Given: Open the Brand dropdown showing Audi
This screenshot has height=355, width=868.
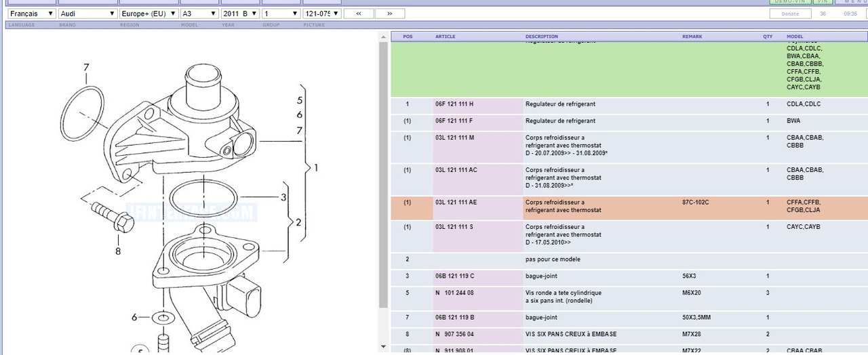Looking at the screenshot, I should click(87, 14).
